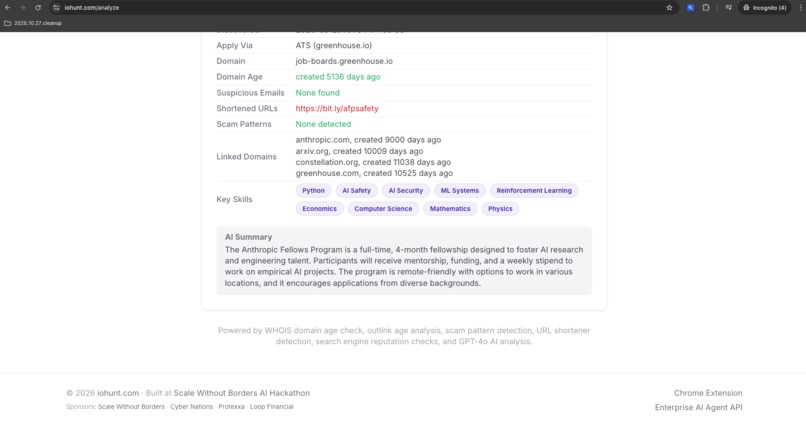Select the Physics skill tag
This screenshot has width=806, height=422.
500,209
